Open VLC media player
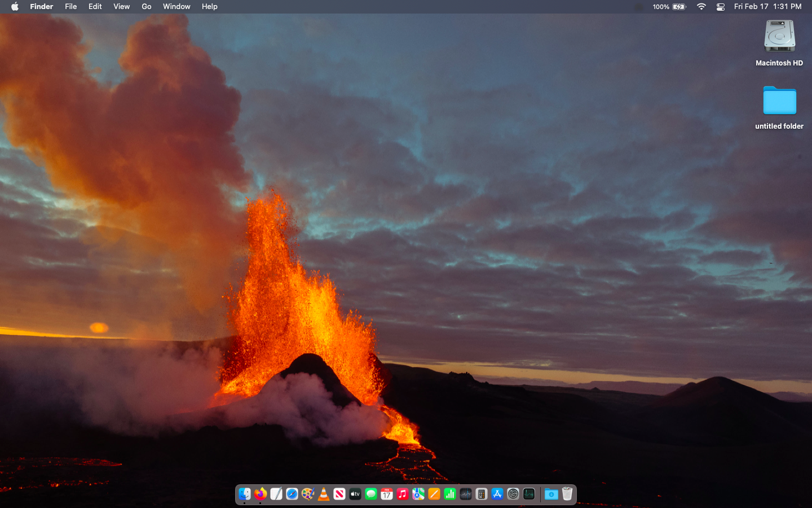This screenshot has height=508, width=812. (x=323, y=494)
